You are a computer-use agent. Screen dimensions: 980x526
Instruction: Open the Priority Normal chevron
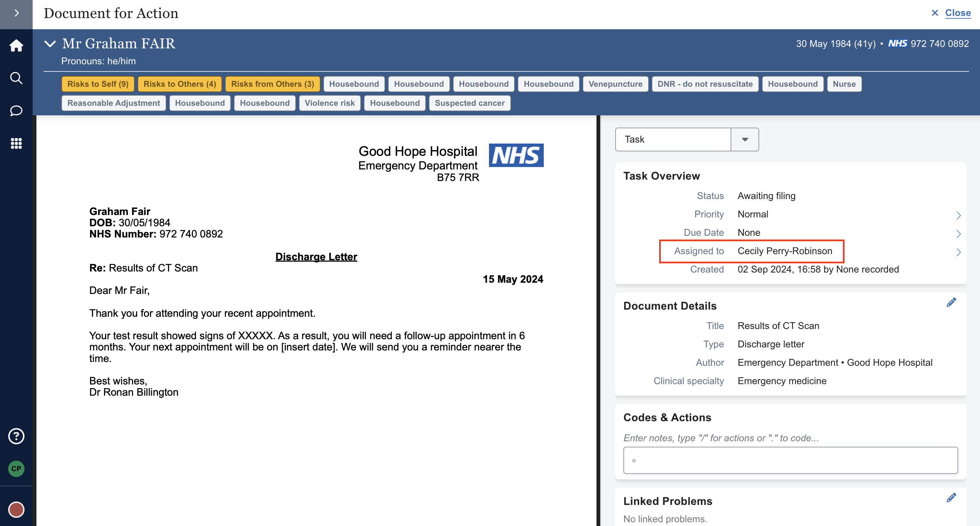[958, 216]
